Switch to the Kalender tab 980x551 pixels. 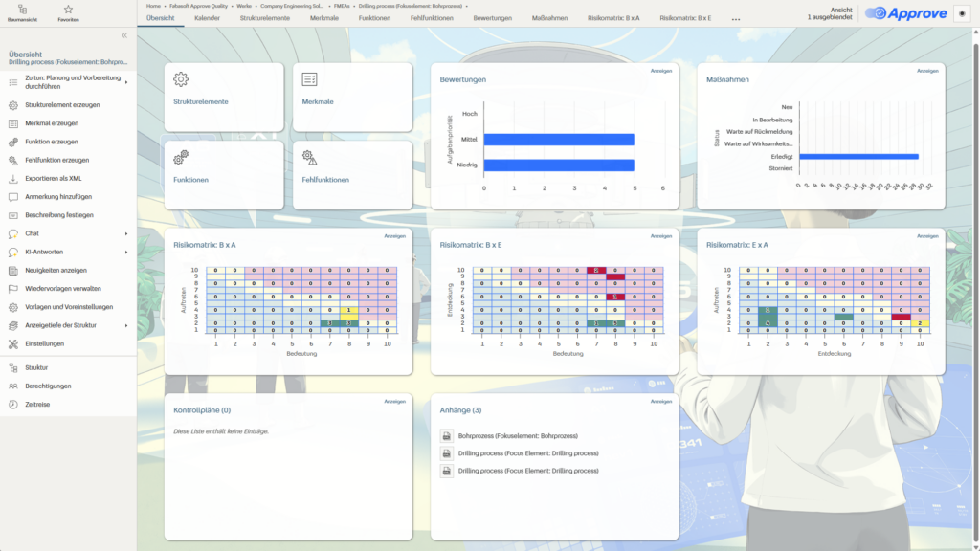pyautogui.click(x=207, y=18)
